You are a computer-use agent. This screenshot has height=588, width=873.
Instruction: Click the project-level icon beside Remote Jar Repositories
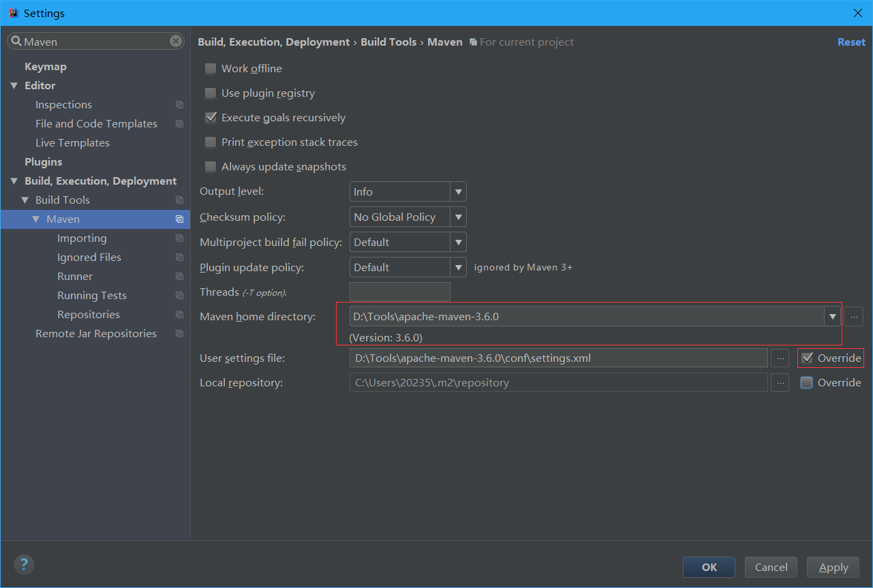[x=179, y=334]
